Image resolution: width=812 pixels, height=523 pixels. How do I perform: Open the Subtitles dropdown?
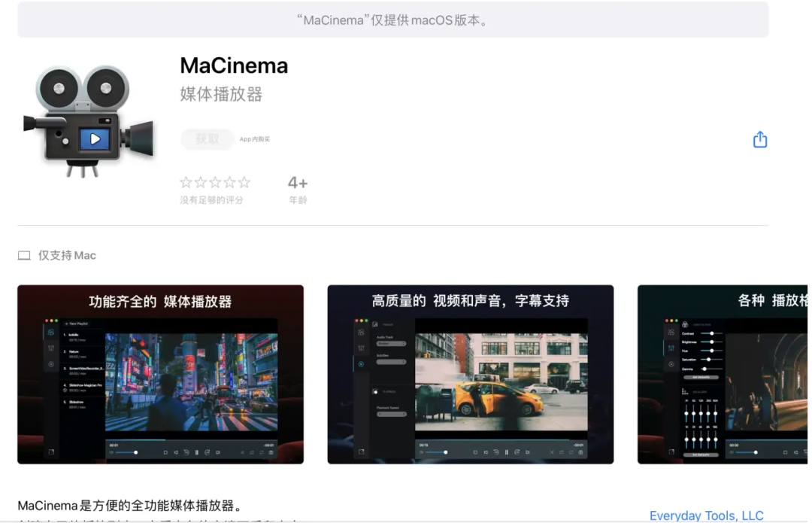391,362
